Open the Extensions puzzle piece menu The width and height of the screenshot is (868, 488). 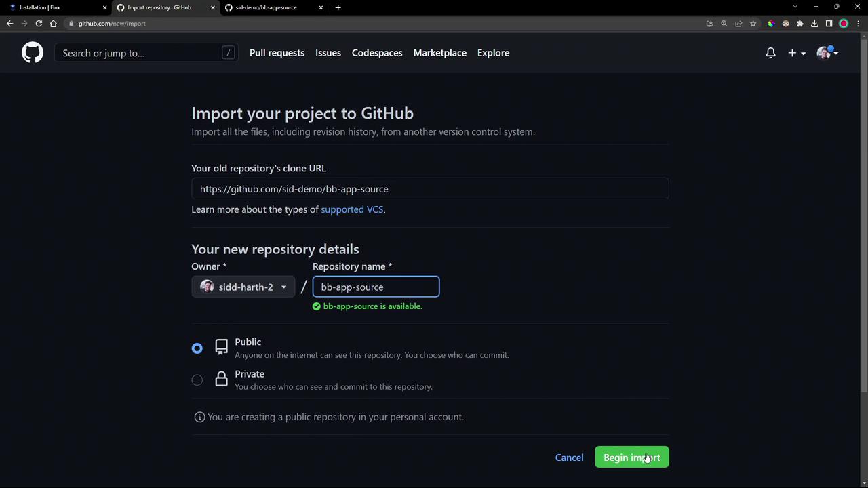tap(800, 24)
